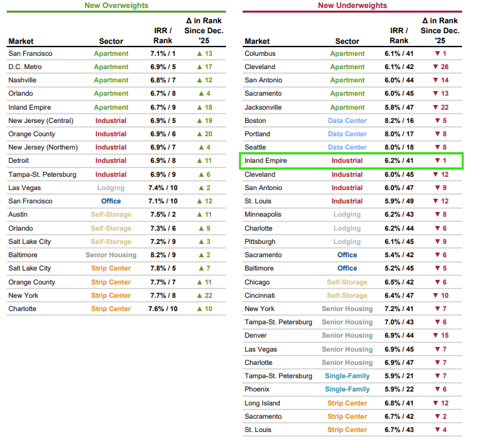
Task: Click the '7.8% / 5' IRR value
Action: coord(163,268)
